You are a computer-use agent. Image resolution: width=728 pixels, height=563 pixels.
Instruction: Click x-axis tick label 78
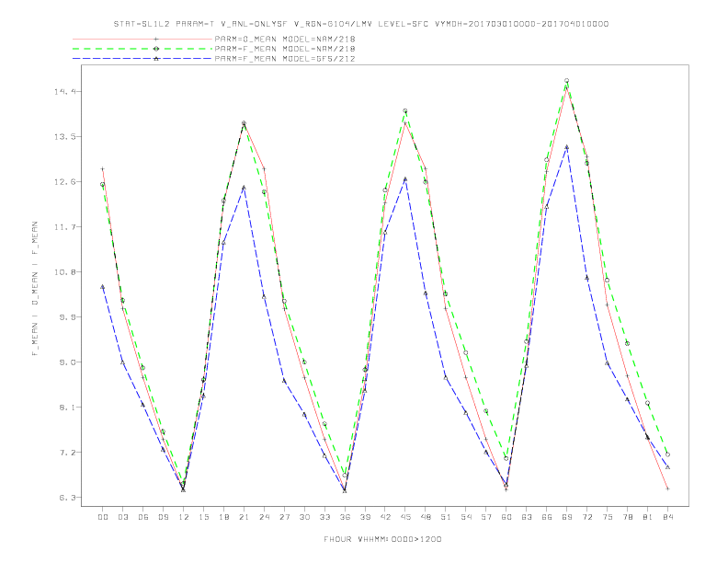pyautogui.click(x=628, y=517)
